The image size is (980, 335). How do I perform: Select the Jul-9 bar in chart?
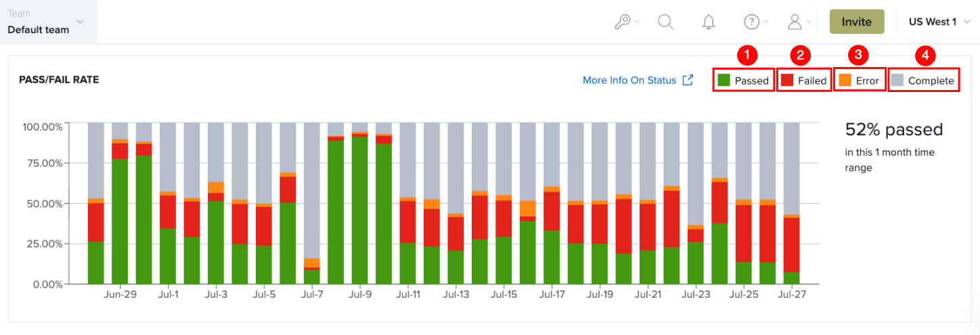[x=359, y=203]
